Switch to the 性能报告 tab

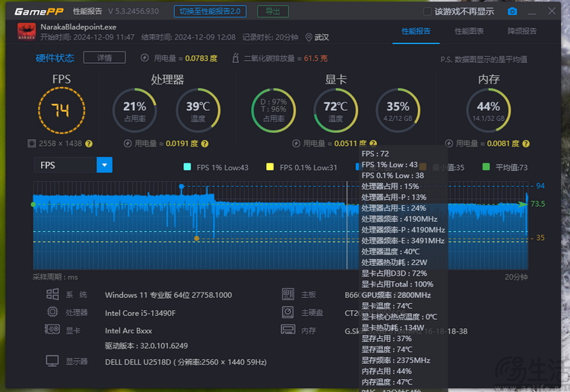(416, 31)
